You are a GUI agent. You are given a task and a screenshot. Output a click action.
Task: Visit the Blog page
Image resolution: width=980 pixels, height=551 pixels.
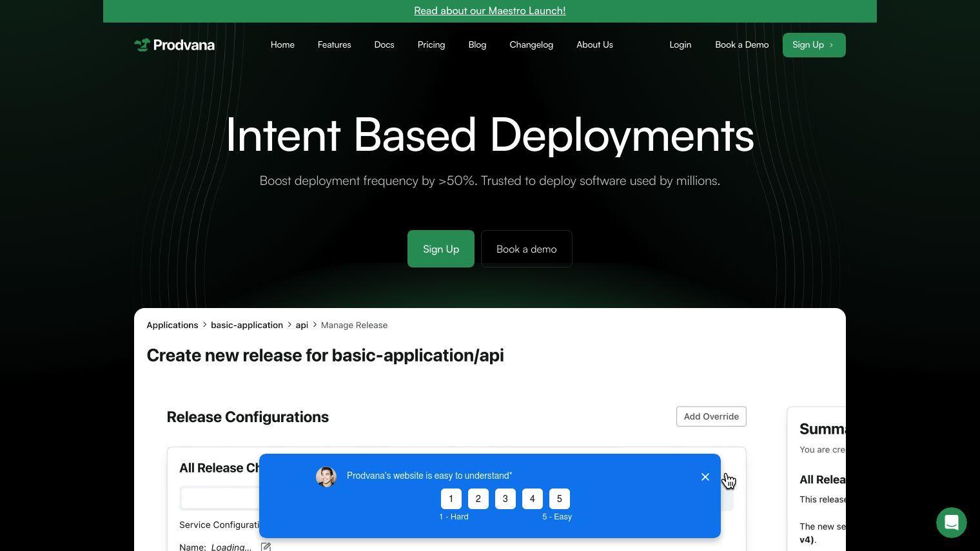pyautogui.click(x=477, y=44)
